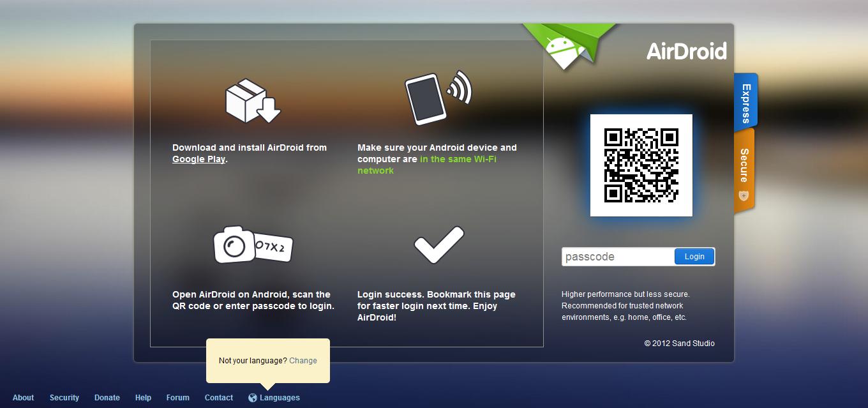Click 'Download and install AirDroid from' text
Image resolution: width=868 pixels, height=408 pixels.
coord(250,147)
